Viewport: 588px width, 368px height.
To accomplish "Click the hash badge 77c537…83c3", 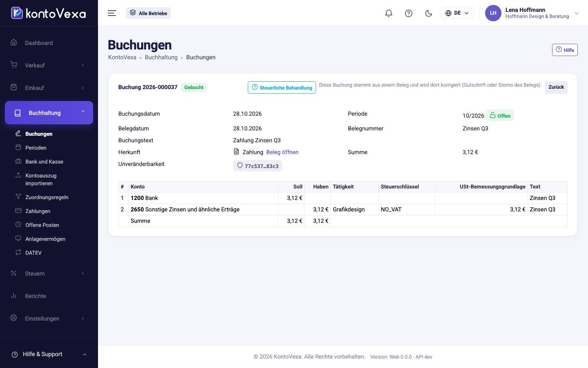I will pos(258,166).
